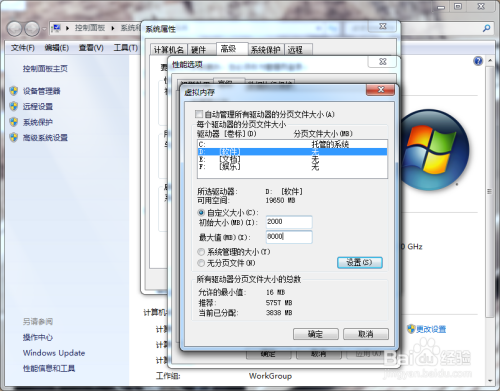Close the 虚拟内存 dialog
Viewport: 500px width, 391px height.
(380, 89)
